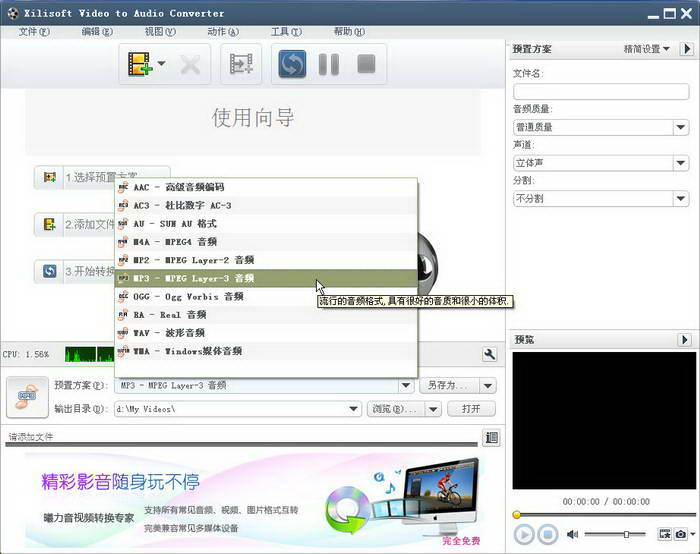Mute with the speaker volume icon
Image resolution: width=700 pixels, height=554 pixels.
click(572, 534)
